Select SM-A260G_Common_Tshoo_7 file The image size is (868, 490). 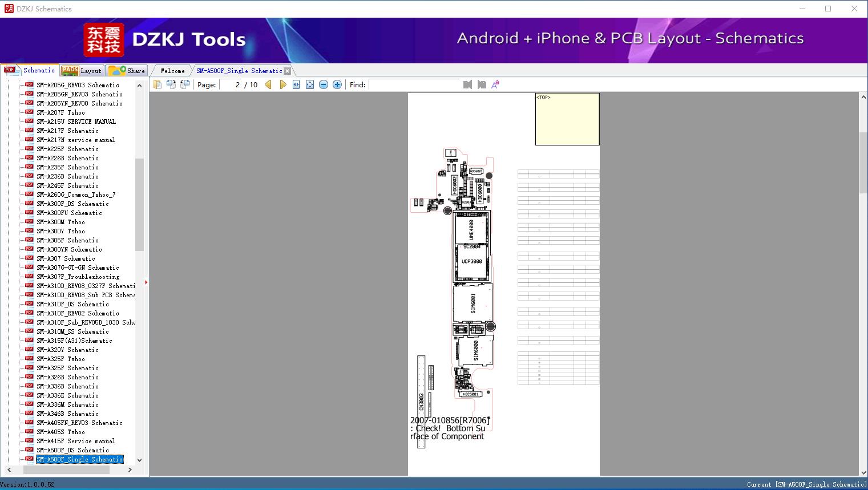tap(76, 195)
